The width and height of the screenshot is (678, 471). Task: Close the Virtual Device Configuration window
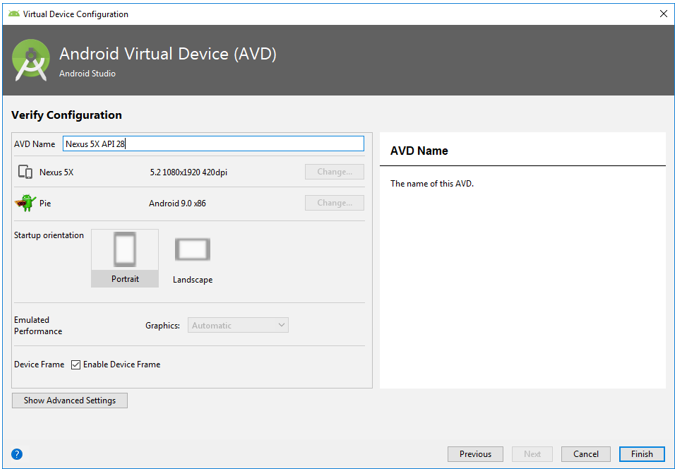click(663, 14)
